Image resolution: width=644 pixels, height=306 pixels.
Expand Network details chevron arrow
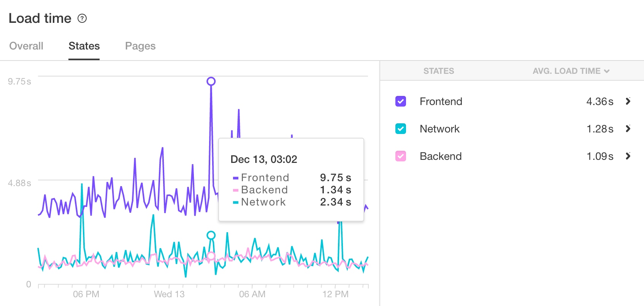tap(628, 129)
